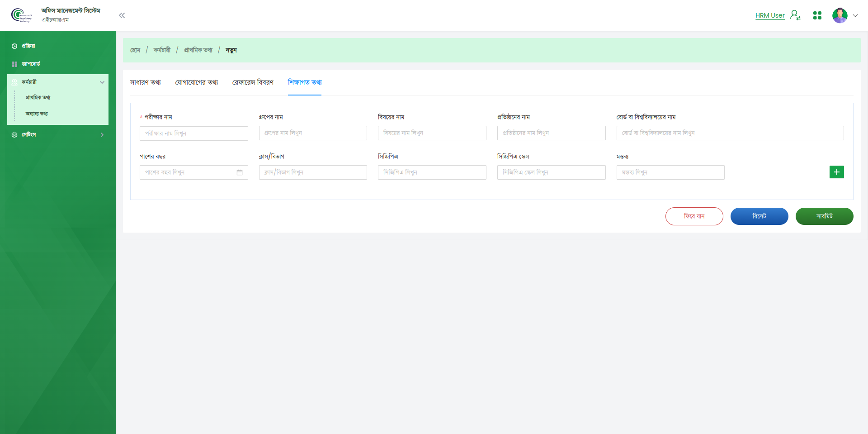Open the apps grid icon

[817, 15]
